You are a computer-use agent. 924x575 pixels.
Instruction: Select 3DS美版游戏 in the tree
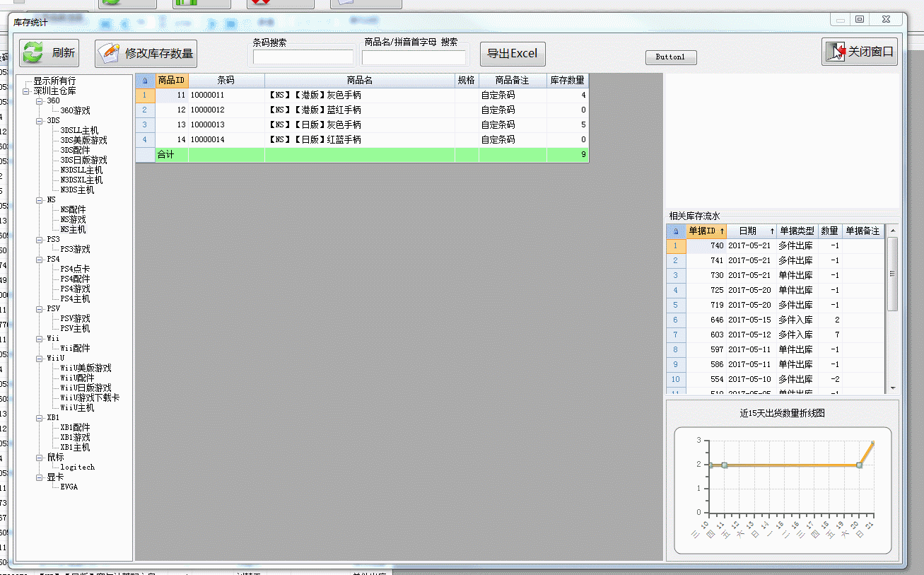(83, 141)
